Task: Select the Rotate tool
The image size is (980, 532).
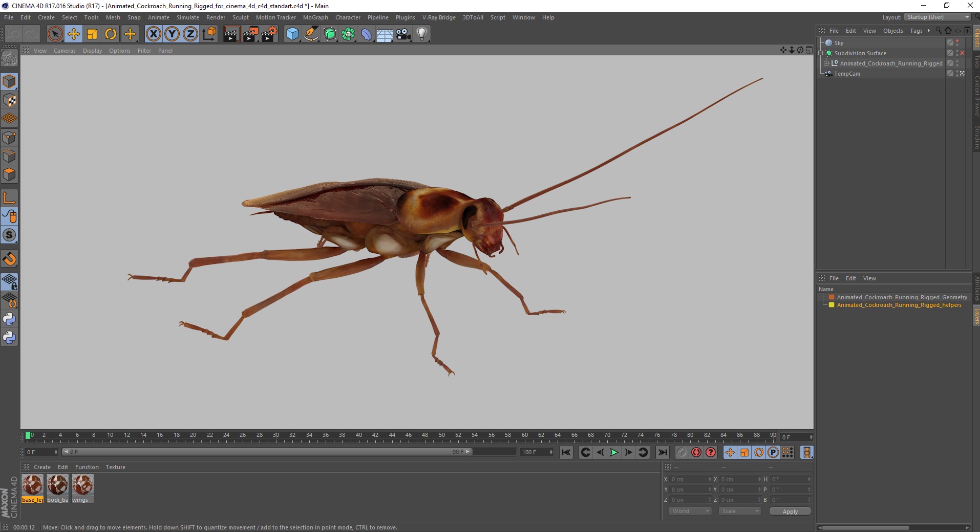Action: 111,34
